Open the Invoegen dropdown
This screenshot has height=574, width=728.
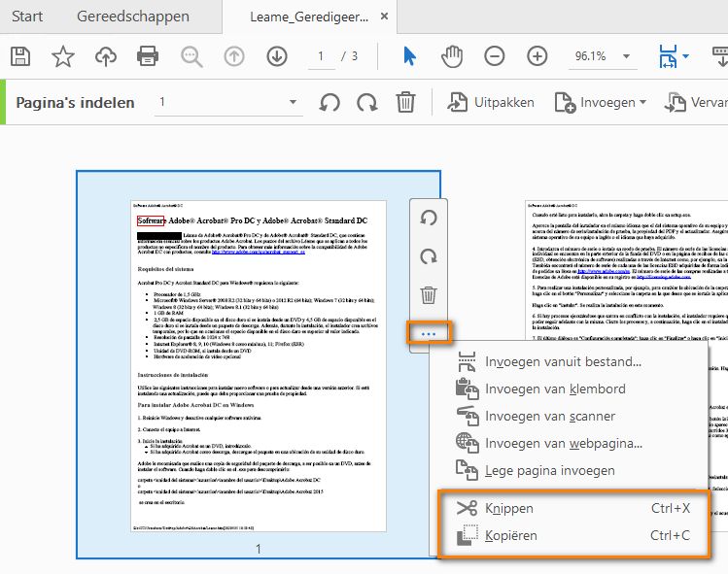(x=601, y=102)
